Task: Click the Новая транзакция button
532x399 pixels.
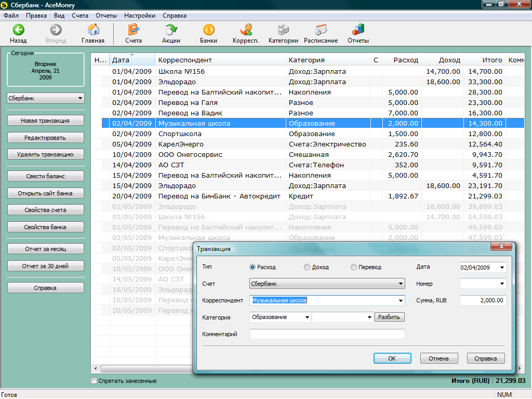Action: click(x=46, y=121)
